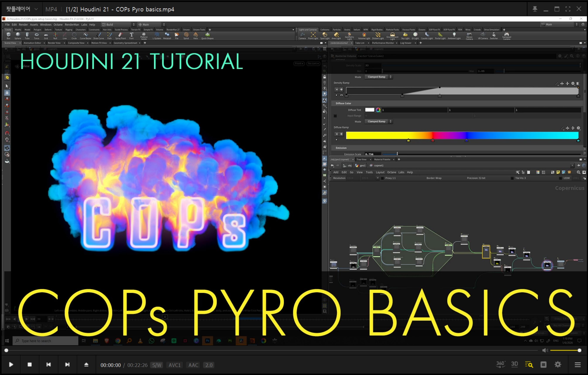Open the 360 degree video mode
The width and height of the screenshot is (588, 375).
point(500,364)
